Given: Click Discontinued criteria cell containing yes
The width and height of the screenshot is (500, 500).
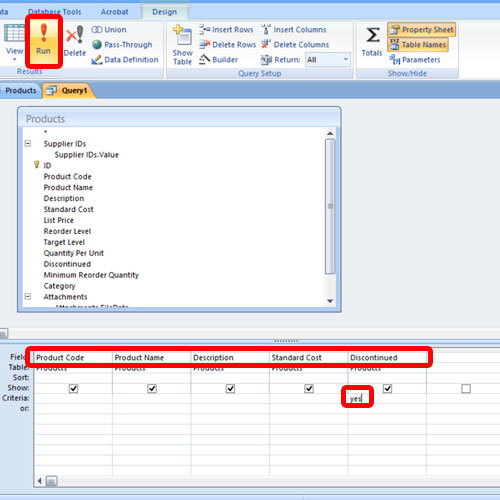Looking at the screenshot, I should coord(387,398).
